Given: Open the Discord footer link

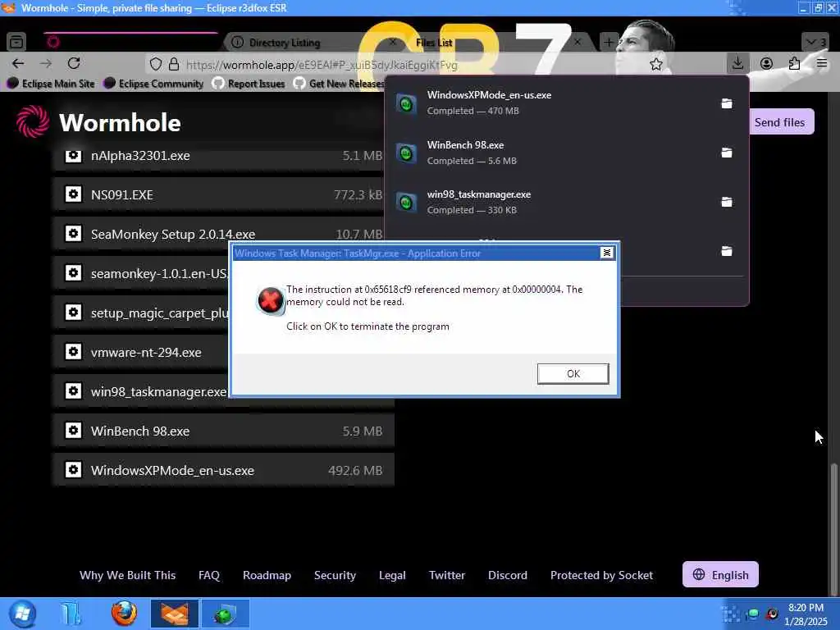Looking at the screenshot, I should pos(507,575).
